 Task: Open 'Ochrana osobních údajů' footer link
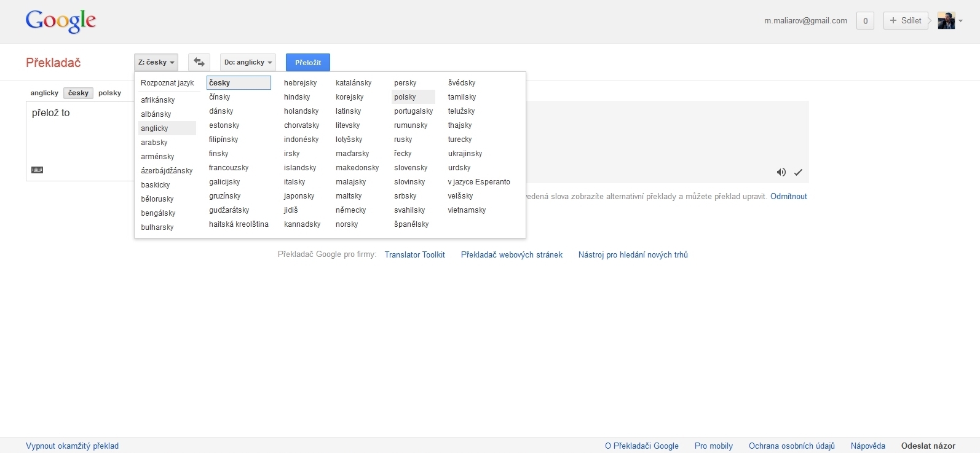click(x=792, y=446)
